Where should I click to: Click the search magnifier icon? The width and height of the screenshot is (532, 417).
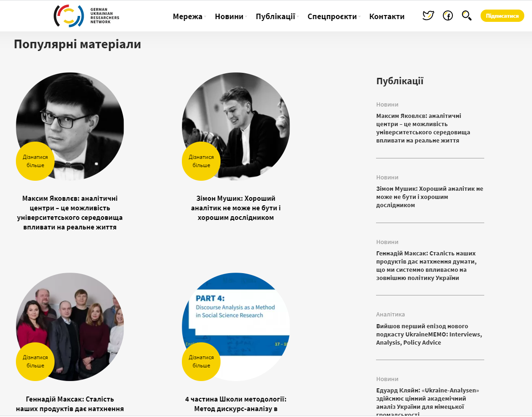467,15
